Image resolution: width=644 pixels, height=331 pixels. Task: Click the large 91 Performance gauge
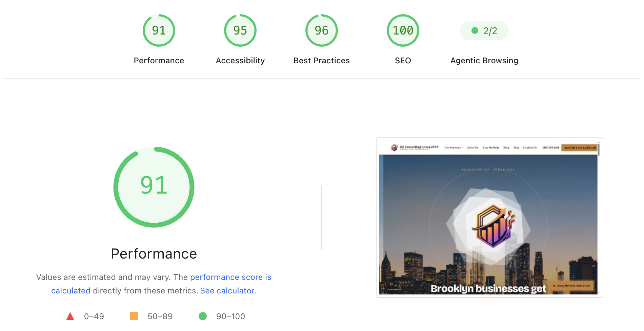point(154,187)
